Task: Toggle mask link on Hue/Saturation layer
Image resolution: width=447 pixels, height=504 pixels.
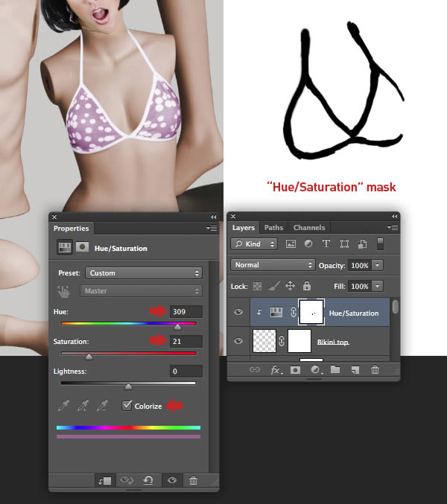Action: [x=294, y=312]
